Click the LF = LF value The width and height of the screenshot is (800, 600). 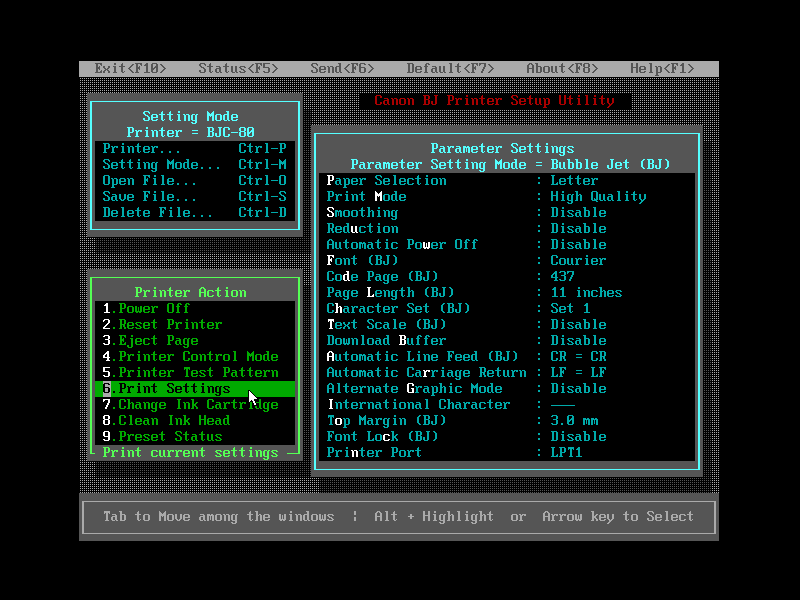point(578,372)
